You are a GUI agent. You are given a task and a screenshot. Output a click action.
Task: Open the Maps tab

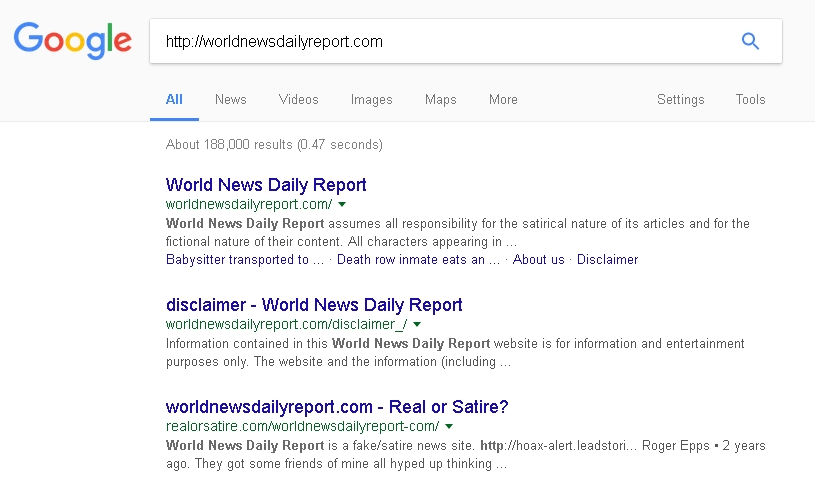coord(441,99)
